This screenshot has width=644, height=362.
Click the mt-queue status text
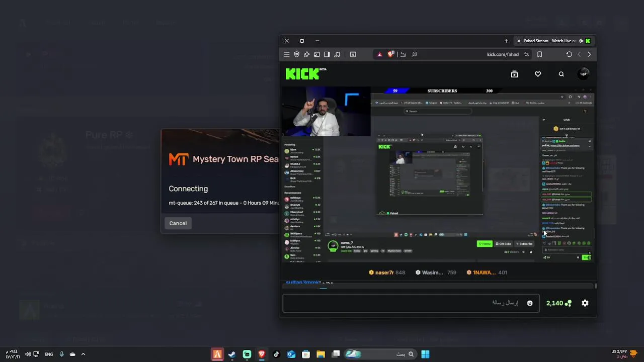coord(224,203)
